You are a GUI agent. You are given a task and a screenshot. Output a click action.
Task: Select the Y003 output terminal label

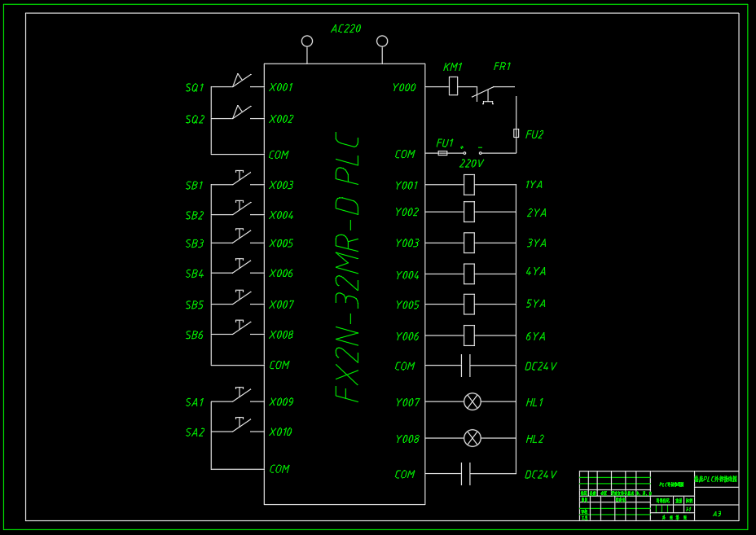coord(407,243)
